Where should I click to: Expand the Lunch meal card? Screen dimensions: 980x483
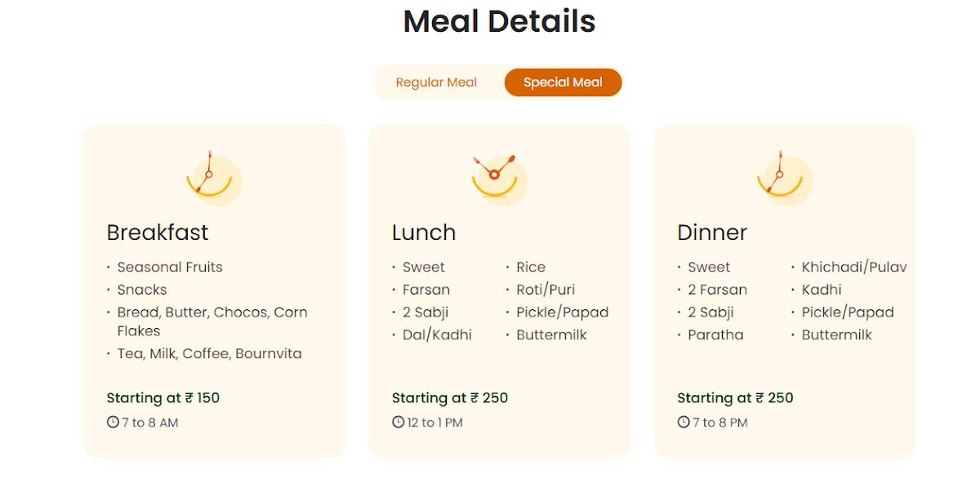click(x=500, y=290)
